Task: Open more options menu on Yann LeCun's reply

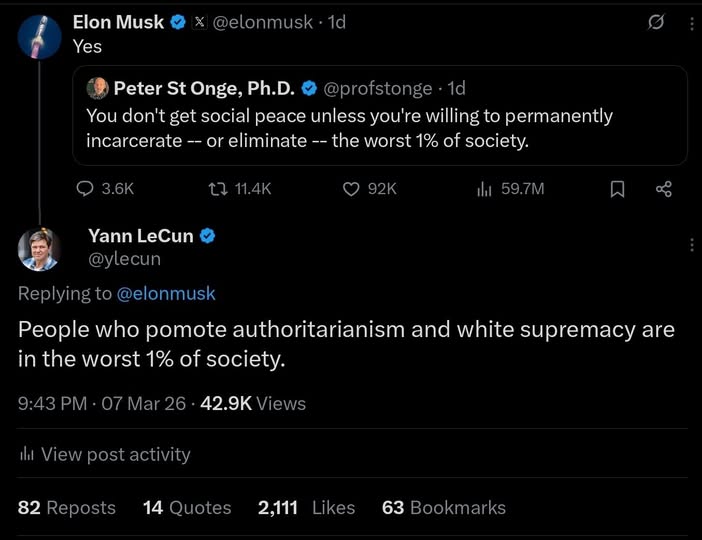Action: click(x=692, y=245)
